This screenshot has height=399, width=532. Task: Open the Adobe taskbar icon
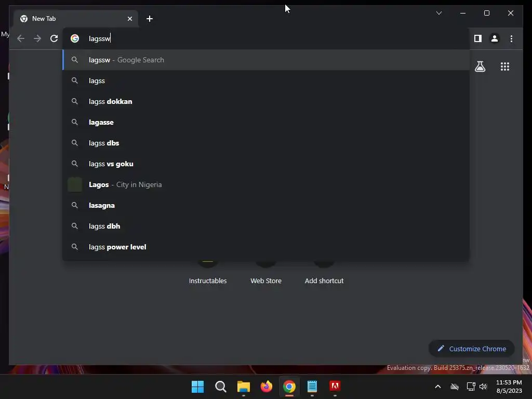point(335,386)
